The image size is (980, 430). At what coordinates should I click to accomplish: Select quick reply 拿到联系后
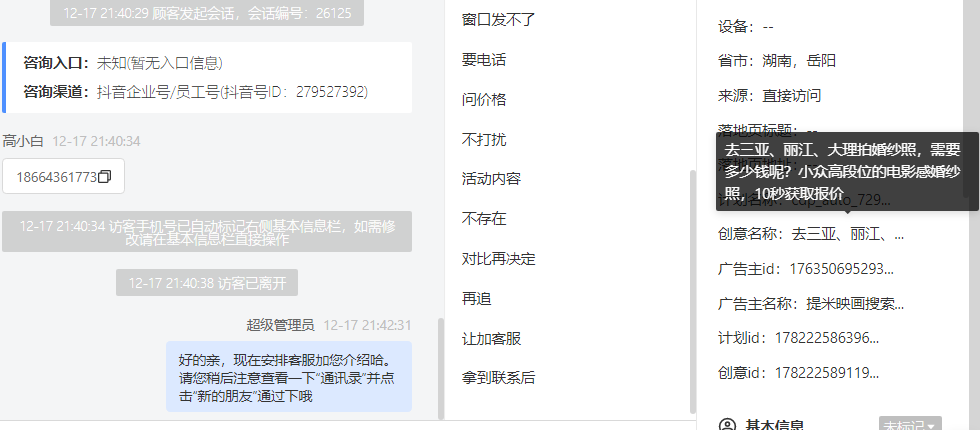(499, 378)
